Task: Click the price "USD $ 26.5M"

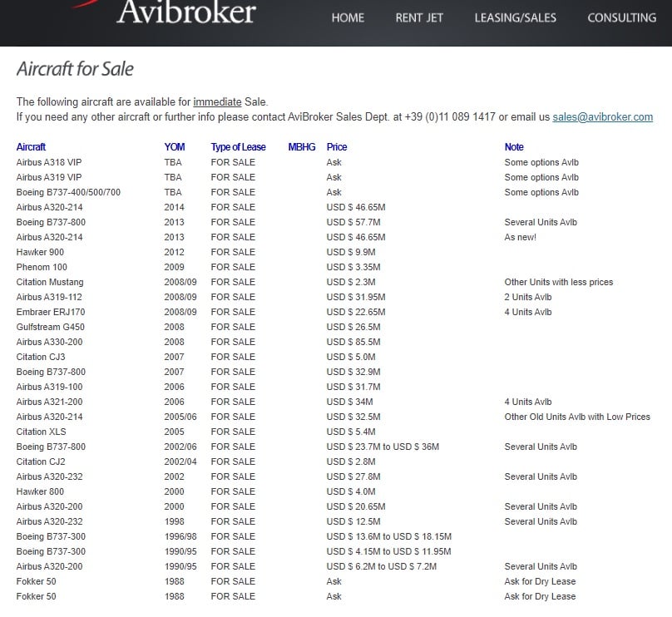Action: click(x=353, y=328)
